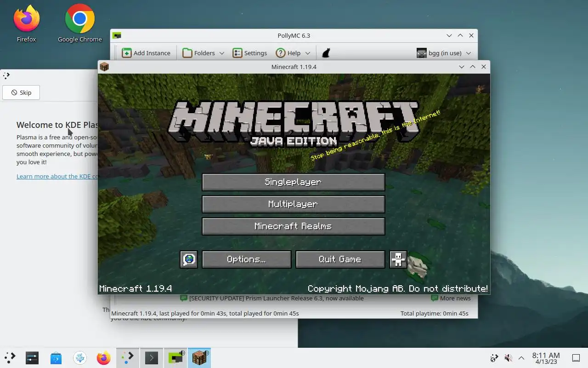588x368 pixels.
Task: Open Minecraft Realms
Action: 293,226
